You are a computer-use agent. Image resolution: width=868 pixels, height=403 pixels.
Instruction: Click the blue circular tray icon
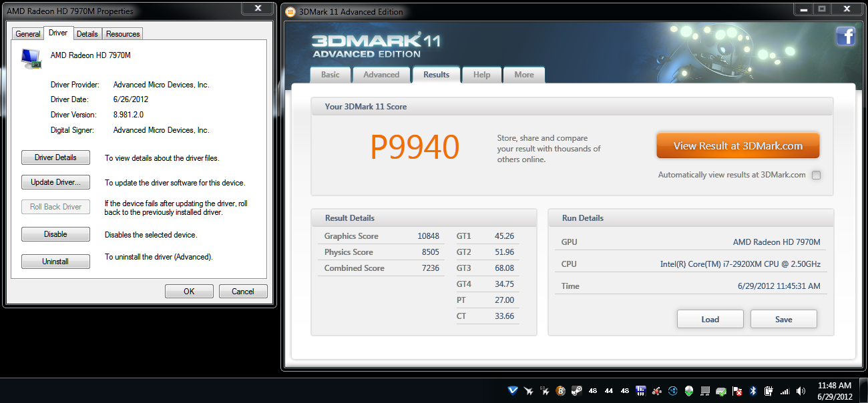pyautogui.click(x=673, y=391)
